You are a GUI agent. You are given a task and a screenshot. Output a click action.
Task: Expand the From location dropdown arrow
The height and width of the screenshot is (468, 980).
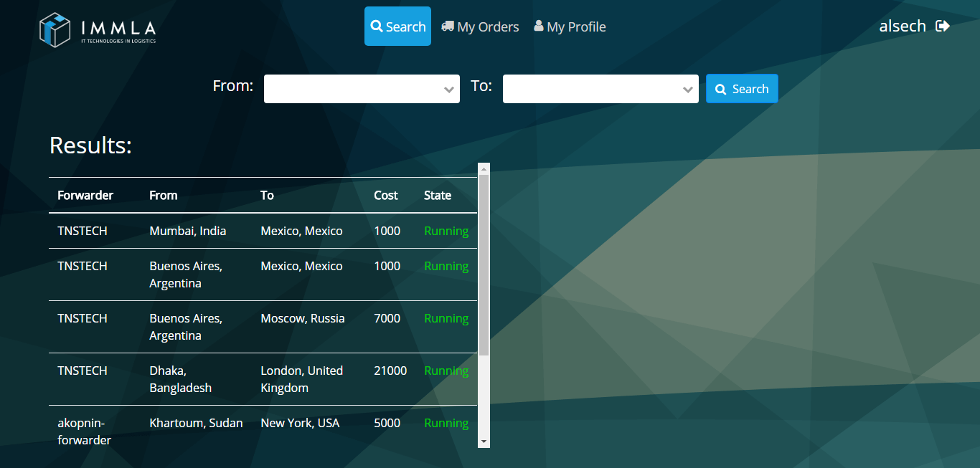coord(449,90)
